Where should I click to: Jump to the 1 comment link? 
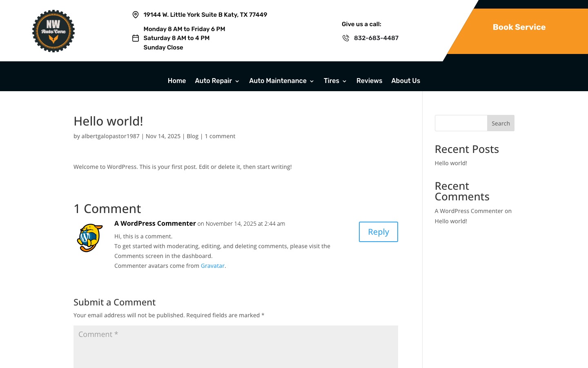tap(220, 136)
